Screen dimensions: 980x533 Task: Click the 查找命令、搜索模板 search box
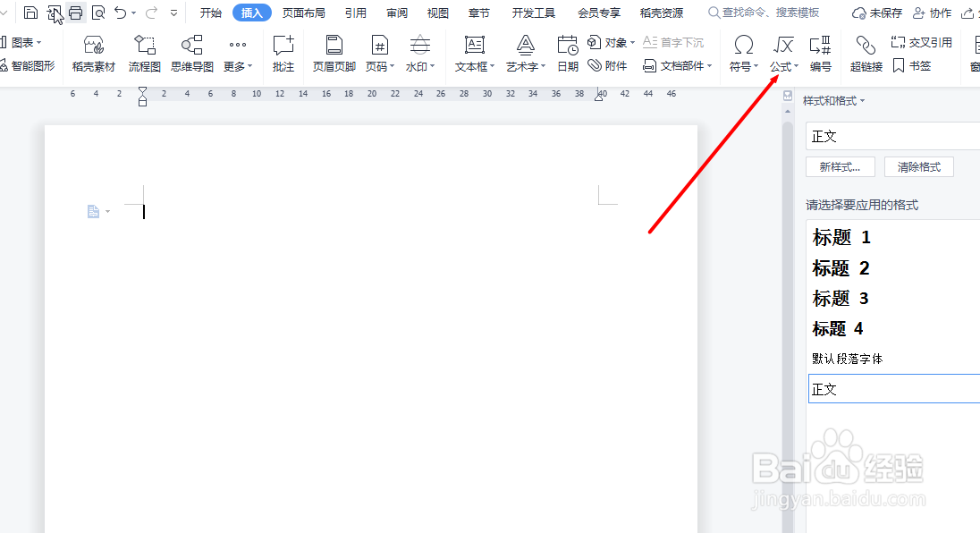coord(764,13)
